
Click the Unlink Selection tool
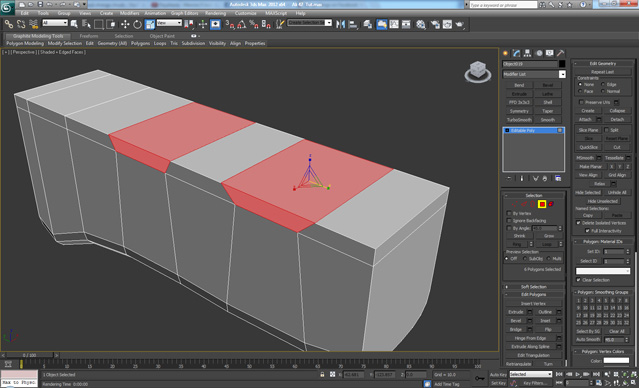click(x=21, y=24)
